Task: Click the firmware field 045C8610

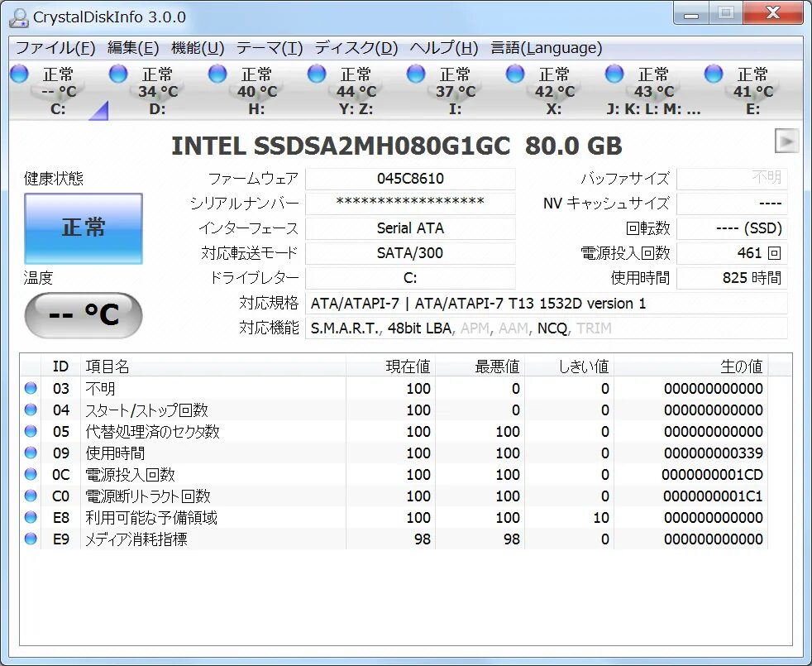Action: (x=410, y=179)
